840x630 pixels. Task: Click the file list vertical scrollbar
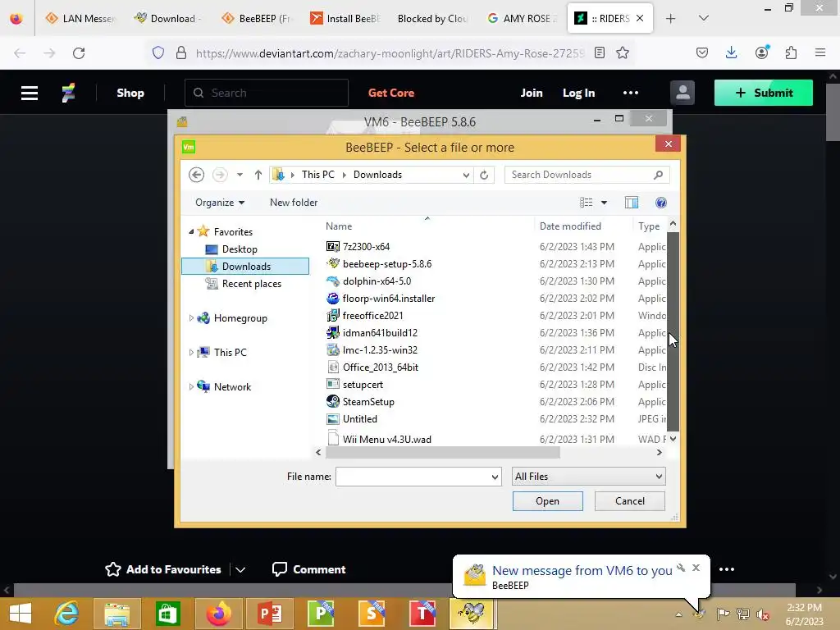[673, 331]
